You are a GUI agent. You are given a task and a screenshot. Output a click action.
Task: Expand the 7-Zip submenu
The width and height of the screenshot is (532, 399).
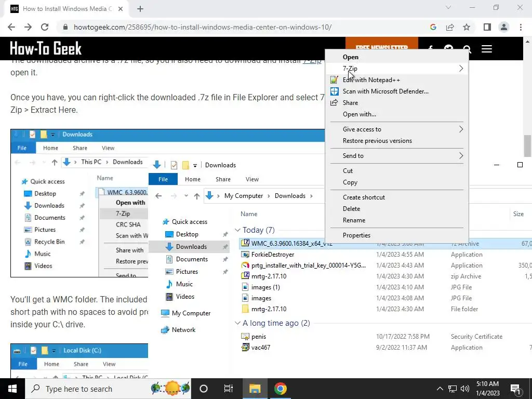(x=397, y=69)
